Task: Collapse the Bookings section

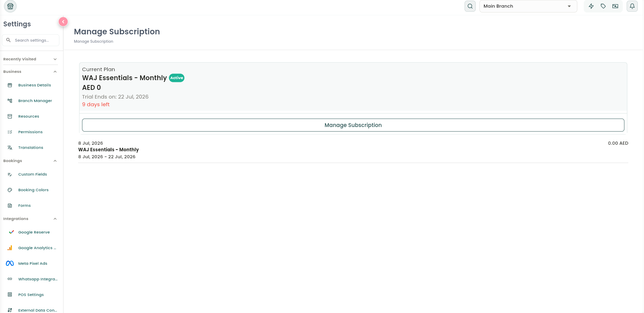Action: click(x=30, y=161)
